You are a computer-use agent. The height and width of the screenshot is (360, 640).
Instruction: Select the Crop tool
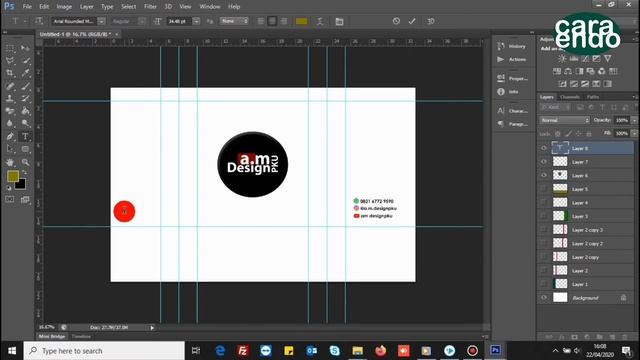(x=10, y=73)
